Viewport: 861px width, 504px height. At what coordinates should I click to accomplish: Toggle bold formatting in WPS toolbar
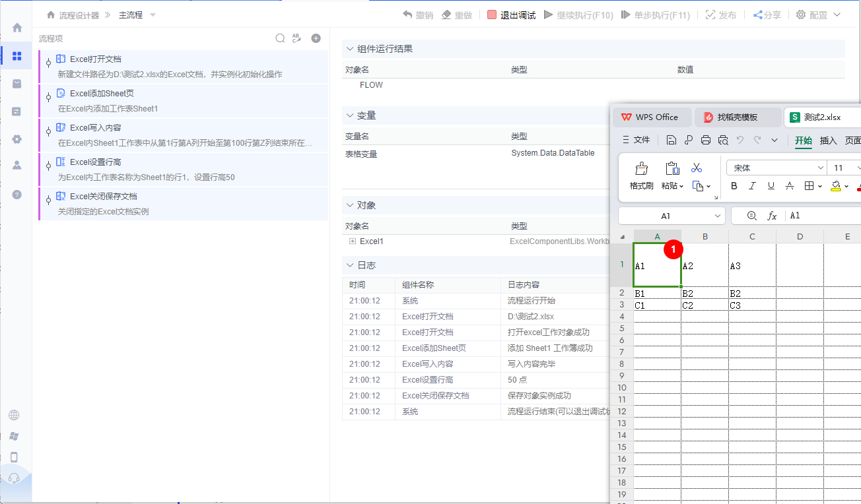click(734, 185)
